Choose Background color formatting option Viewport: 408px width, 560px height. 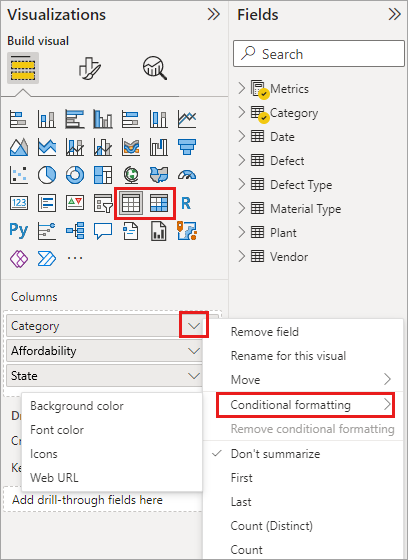point(77,406)
